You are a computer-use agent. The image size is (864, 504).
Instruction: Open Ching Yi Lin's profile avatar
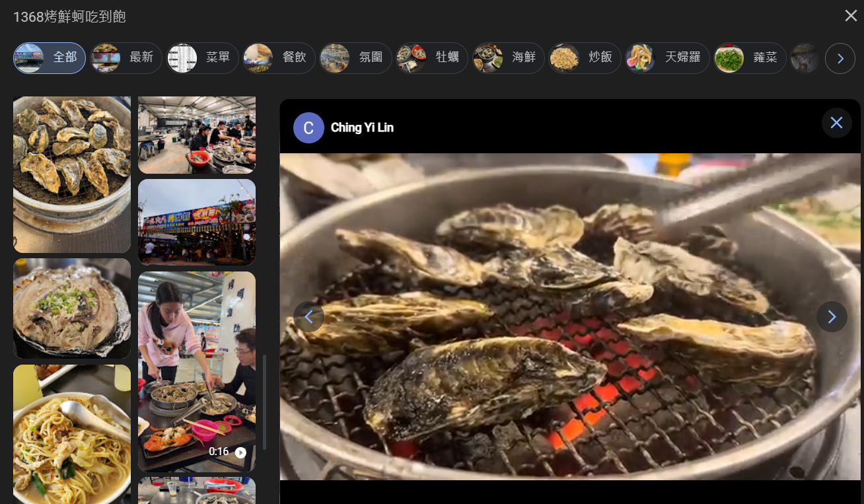(x=308, y=127)
